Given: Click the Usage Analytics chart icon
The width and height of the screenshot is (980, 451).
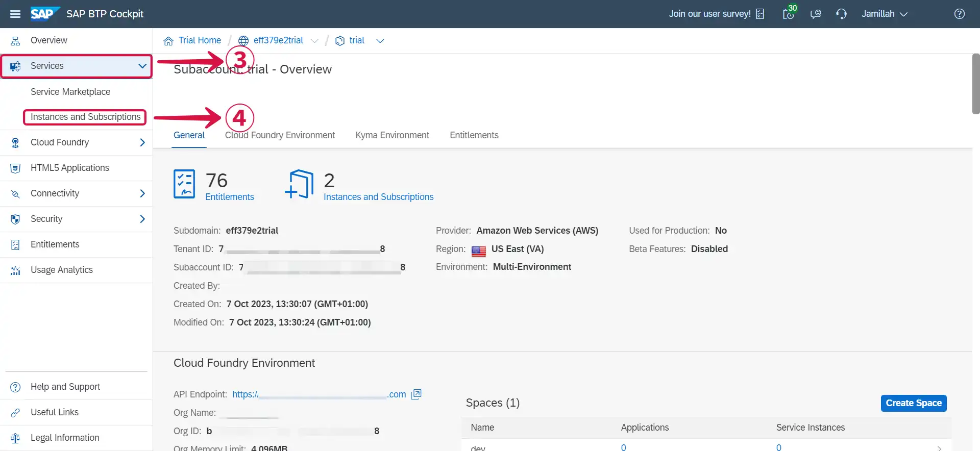Looking at the screenshot, I should pyautogui.click(x=15, y=270).
